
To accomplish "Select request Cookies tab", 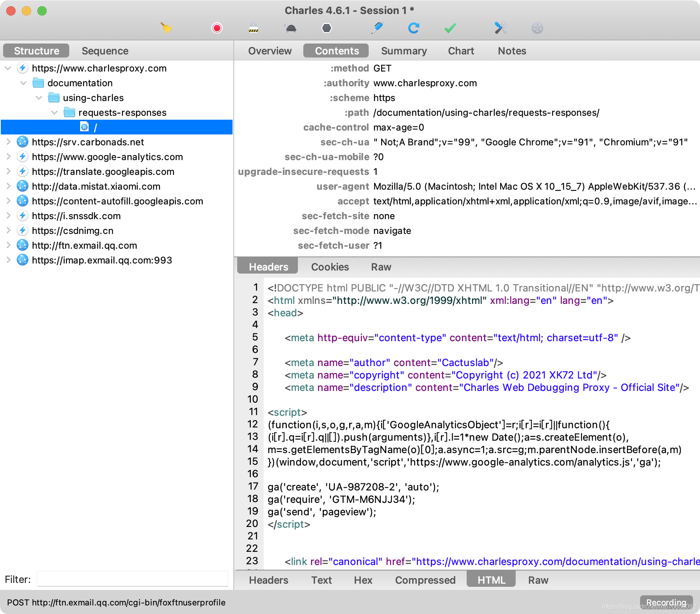I will coord(330,267).
